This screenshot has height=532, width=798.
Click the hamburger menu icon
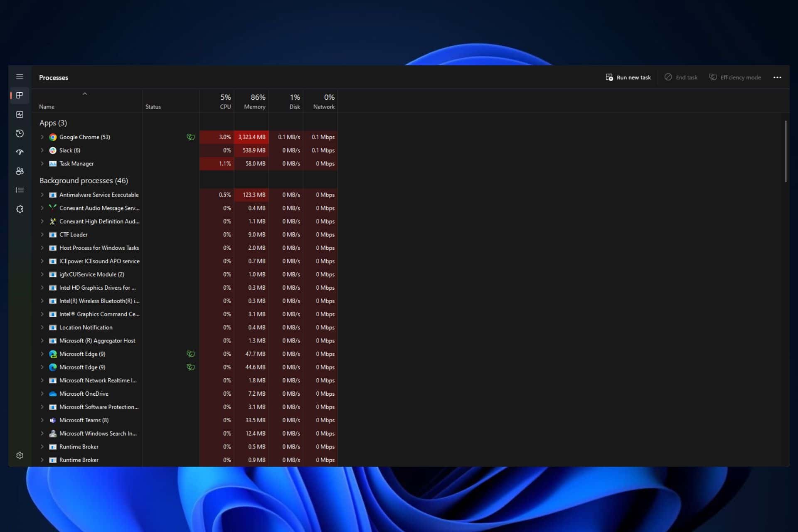(19, 76)
